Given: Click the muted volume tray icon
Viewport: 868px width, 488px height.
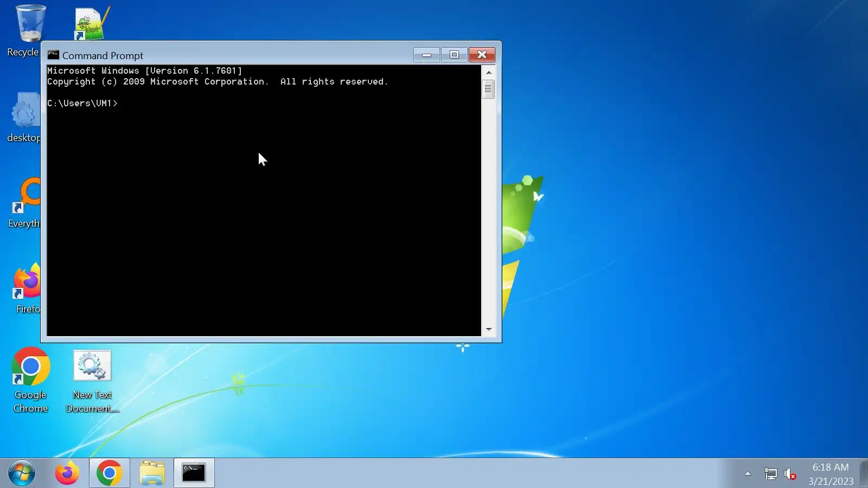Looking at the screenshot, I should pos(790,474).
